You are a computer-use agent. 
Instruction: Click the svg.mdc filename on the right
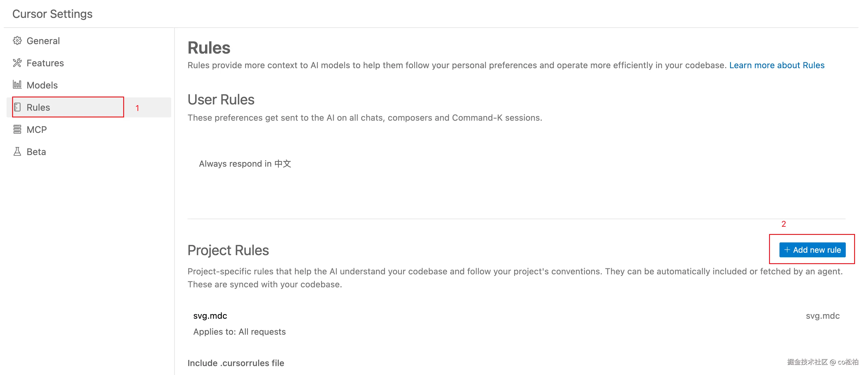(x=822, y=316)
